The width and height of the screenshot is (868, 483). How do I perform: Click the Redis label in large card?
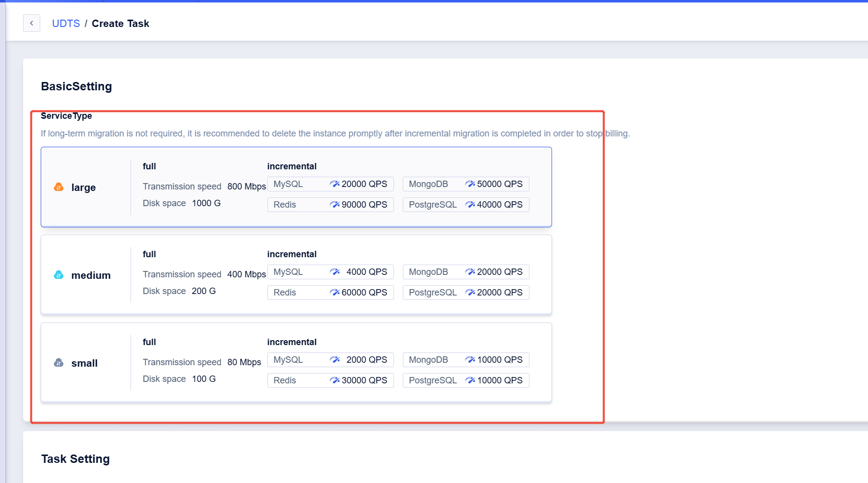[x=285, y=205]
